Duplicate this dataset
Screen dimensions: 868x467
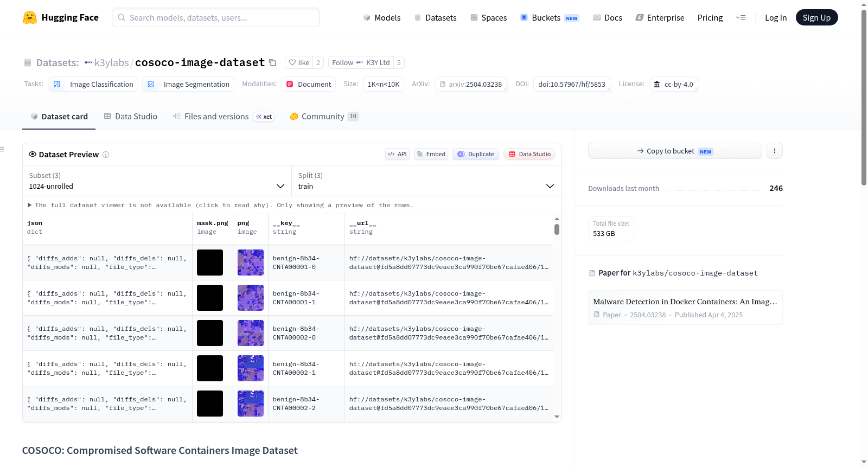click(476, 154)
